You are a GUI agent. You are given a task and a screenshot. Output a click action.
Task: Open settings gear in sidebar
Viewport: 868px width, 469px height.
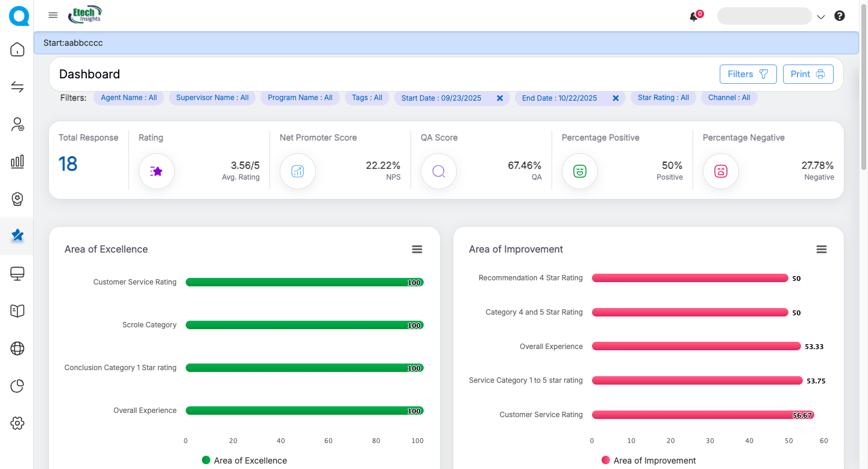coord(17,423)
